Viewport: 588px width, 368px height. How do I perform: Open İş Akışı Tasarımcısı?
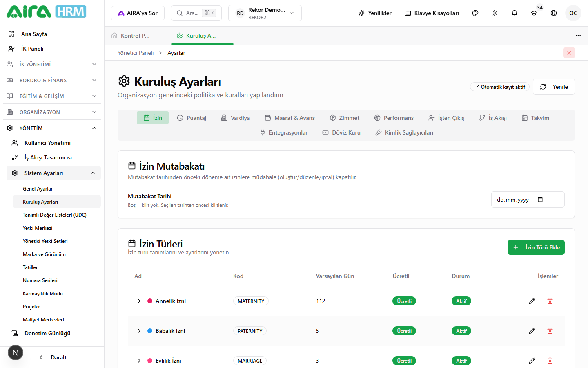(53, 157)
